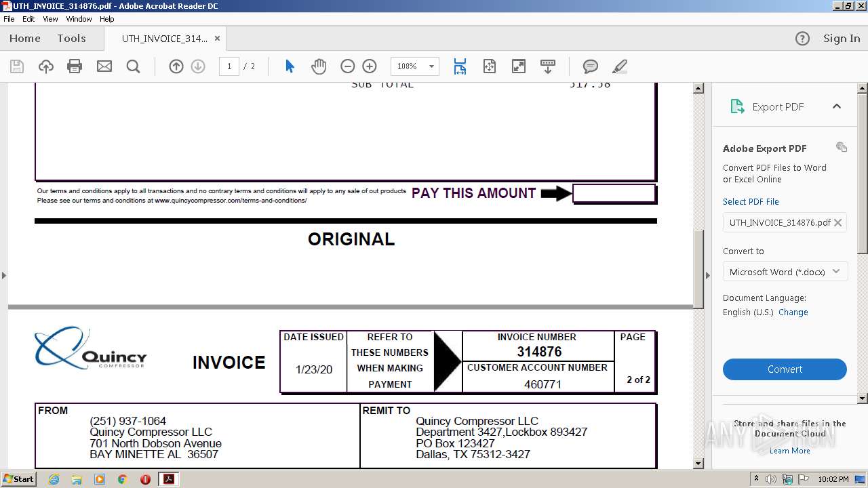Viewport: 868px width, 488px height.
Task: Click the Learn More link
Action: 789,451
